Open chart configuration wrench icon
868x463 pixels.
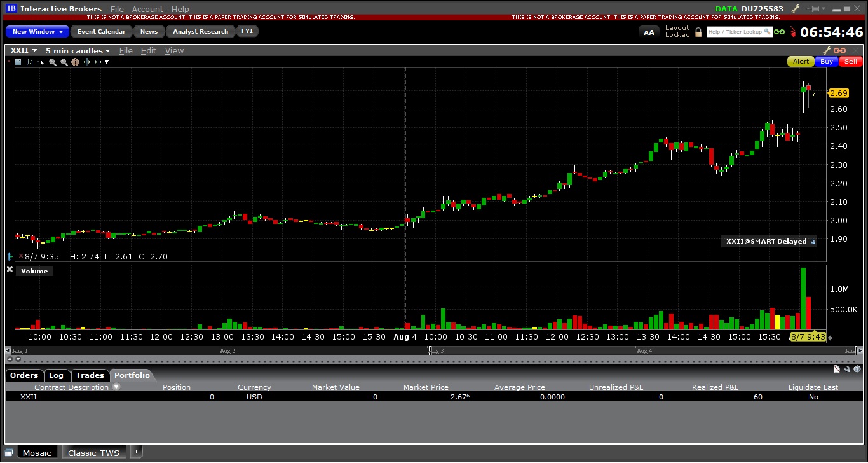click(x=827, y=51)
